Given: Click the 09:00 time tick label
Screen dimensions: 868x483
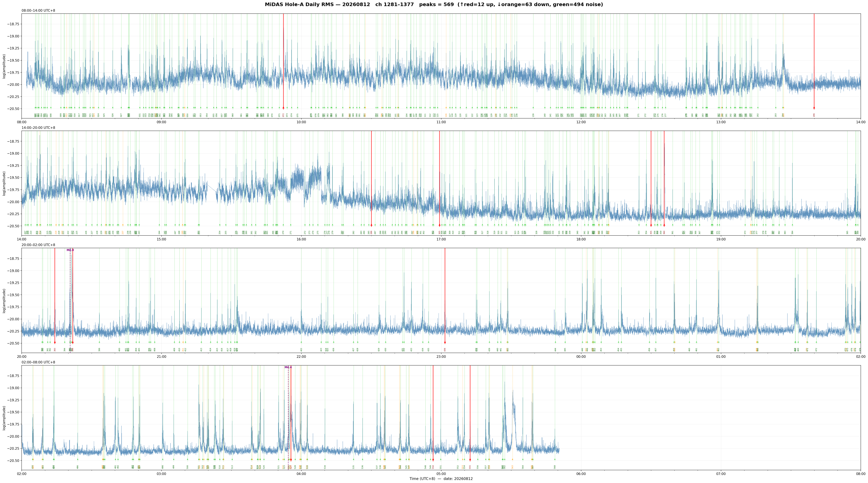Looking at the screenshot, I should pyautogui.click(x=161, y=122).
